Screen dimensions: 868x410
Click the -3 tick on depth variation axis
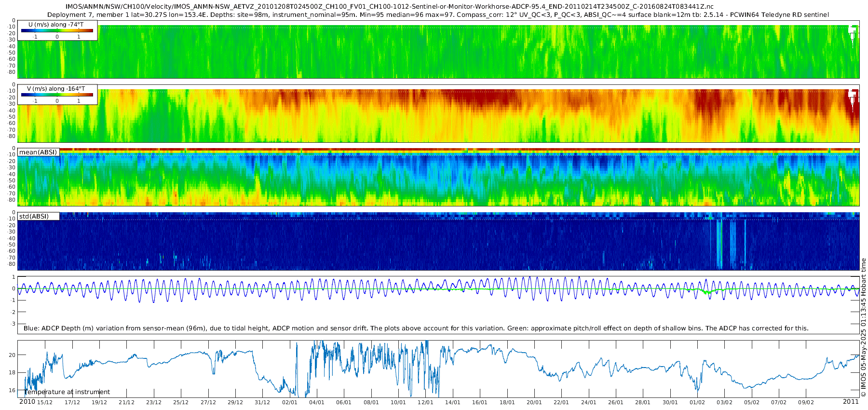click(x=13, y=324)
